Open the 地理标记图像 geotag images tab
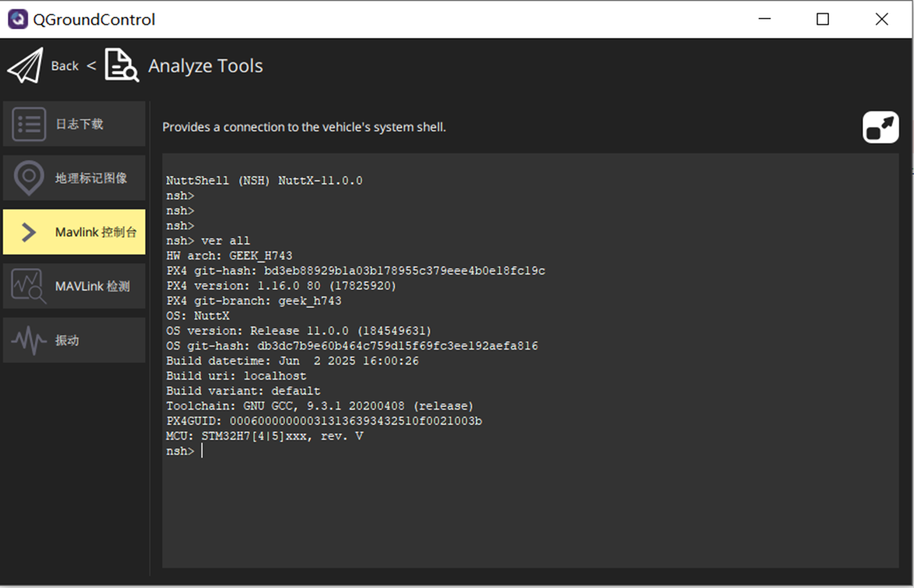 point(74,177)
